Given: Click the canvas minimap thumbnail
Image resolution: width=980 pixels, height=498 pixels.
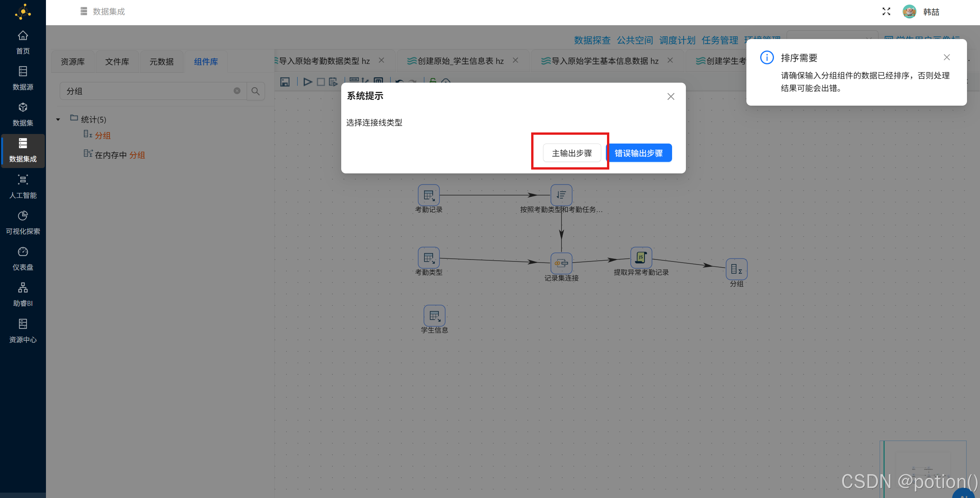Looking at the screenshot, I should [x=923, y=469].
